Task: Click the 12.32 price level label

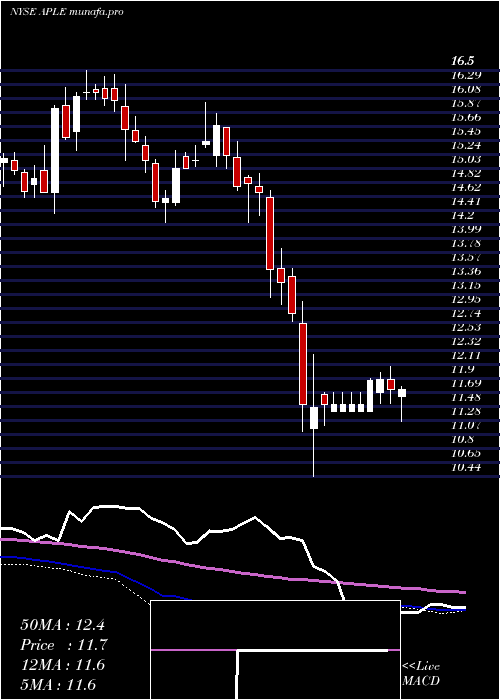Action: 466,341
